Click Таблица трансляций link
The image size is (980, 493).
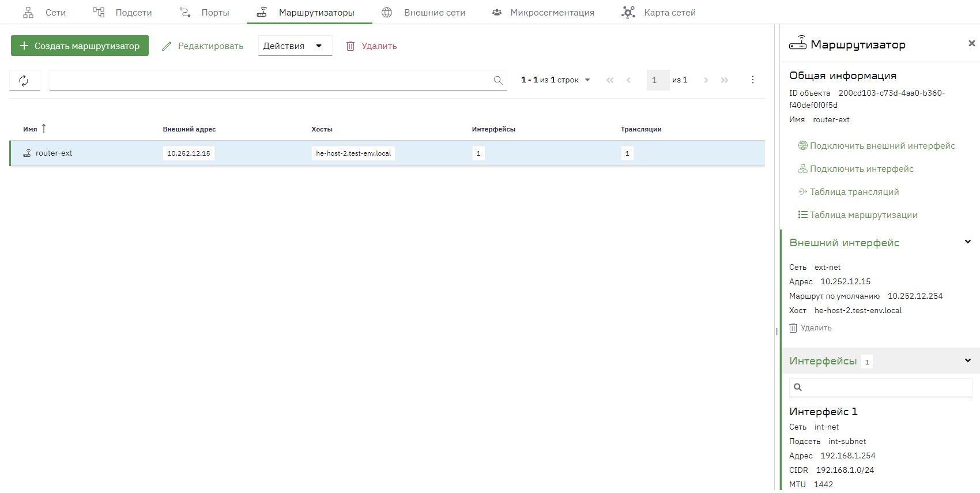pyautogui.click(x=848, y=192)
